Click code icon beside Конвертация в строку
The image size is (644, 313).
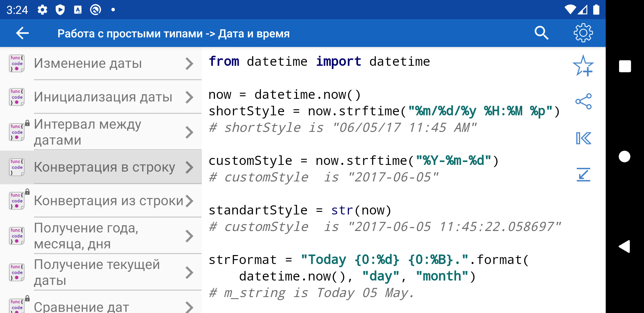tap(17, 167)
